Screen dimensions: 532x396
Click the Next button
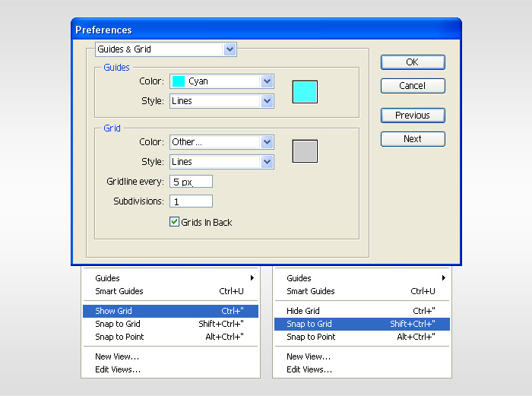[x=413, y=139]
